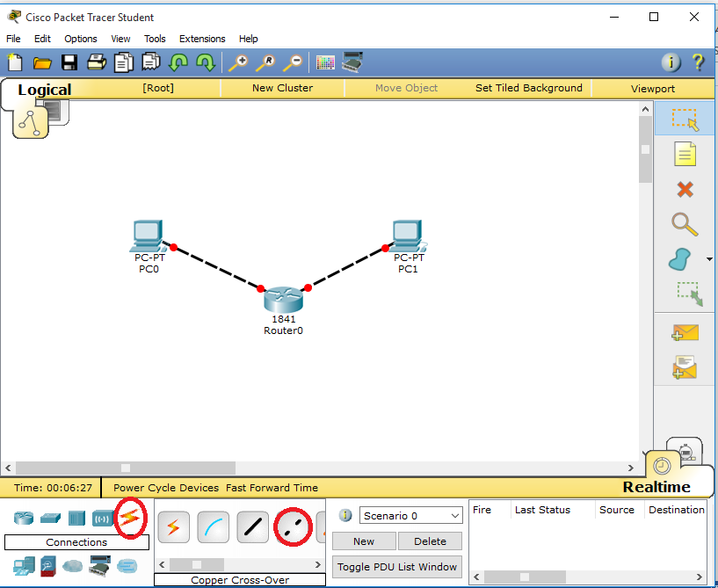Select the Hubs device category

pyautogui.click(x=77, y=519)
